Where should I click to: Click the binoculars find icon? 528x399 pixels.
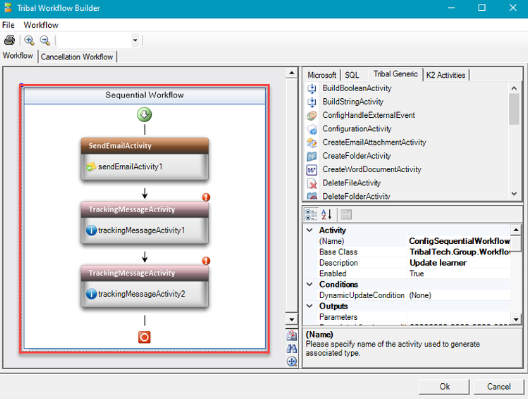(292, 348)
